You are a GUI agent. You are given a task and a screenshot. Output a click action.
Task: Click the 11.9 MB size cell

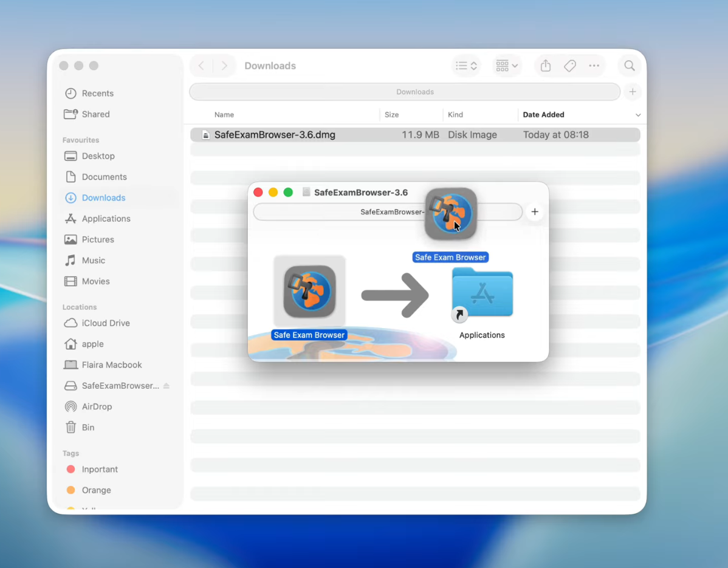[420, 135]
